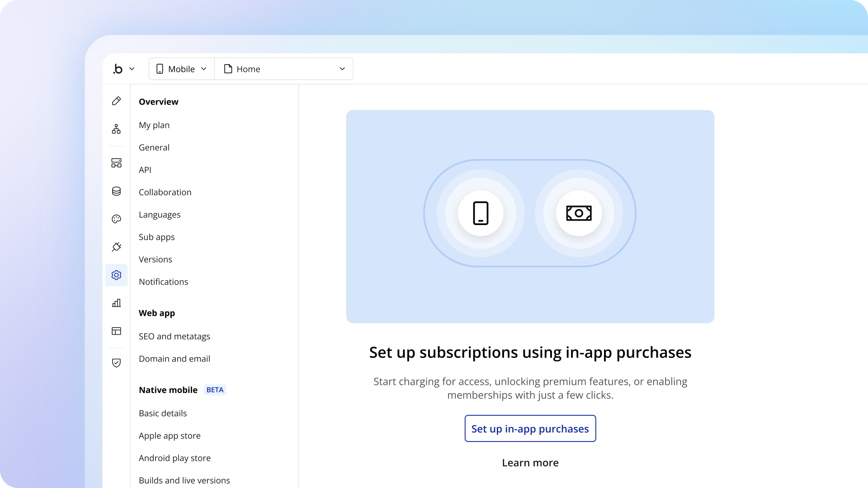
Task: Open the Logs bar chart icon
Action: coord(116,303)
